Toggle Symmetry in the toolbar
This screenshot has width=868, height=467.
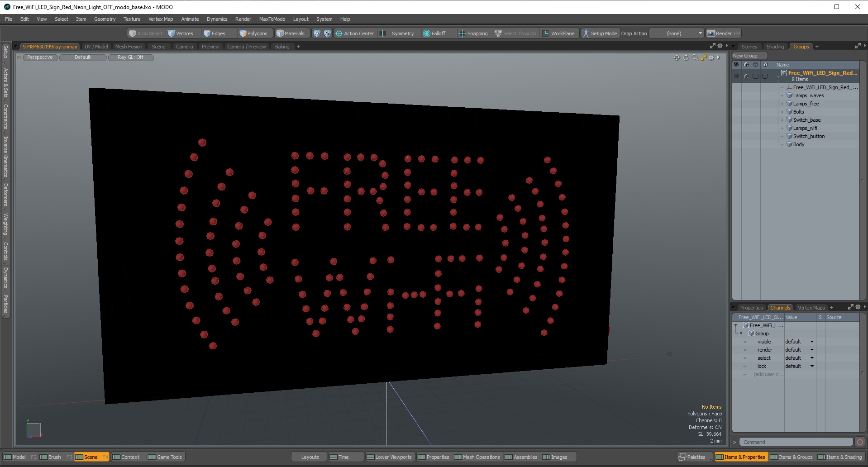point(397,33)
